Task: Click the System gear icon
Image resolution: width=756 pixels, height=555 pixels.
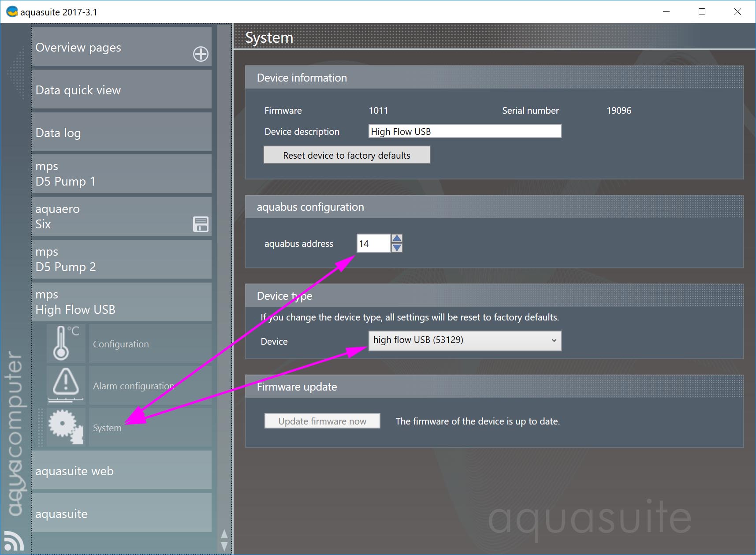Action: (66, 427)
